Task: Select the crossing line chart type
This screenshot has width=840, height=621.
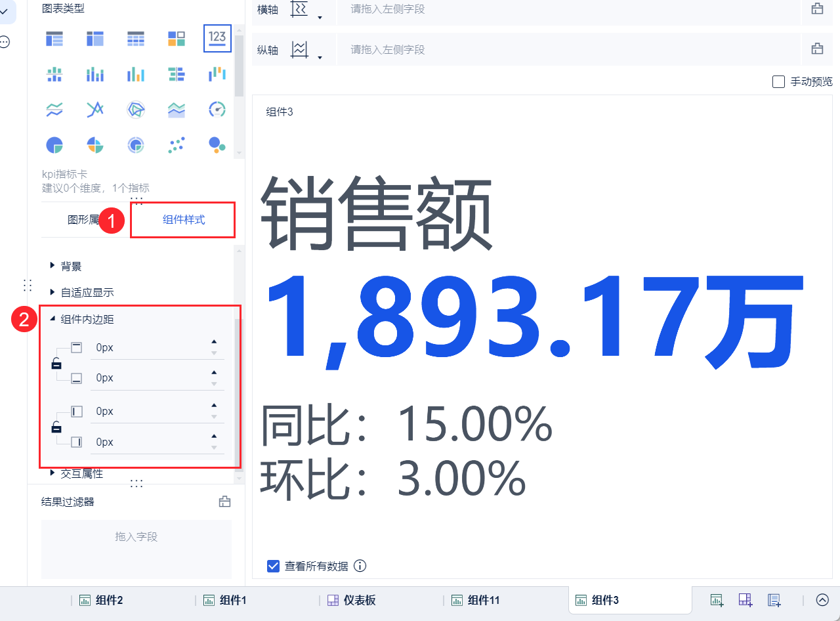Action: (95, 110)
